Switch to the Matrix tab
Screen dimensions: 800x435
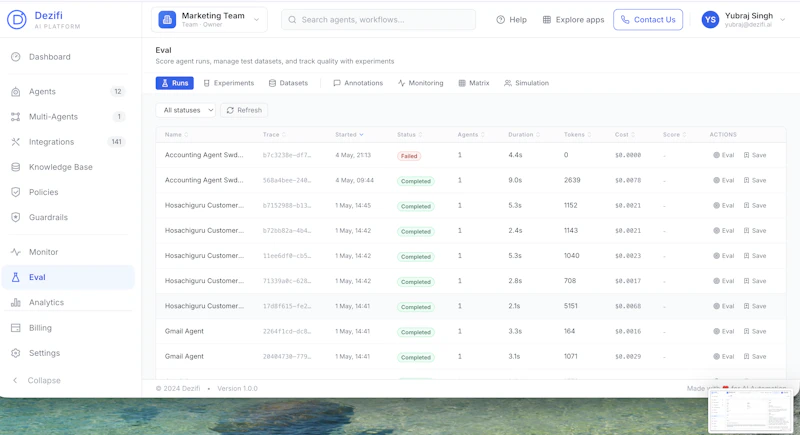point(474,83)
